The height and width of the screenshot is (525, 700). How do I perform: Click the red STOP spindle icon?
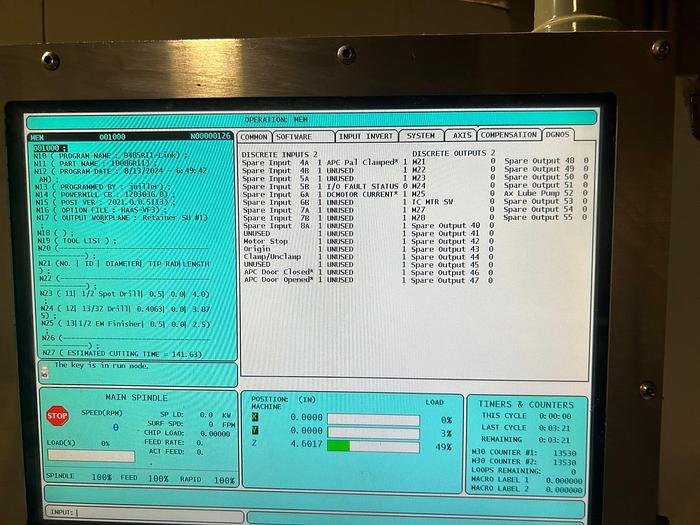pyautogui.click(x=57, y=415)
